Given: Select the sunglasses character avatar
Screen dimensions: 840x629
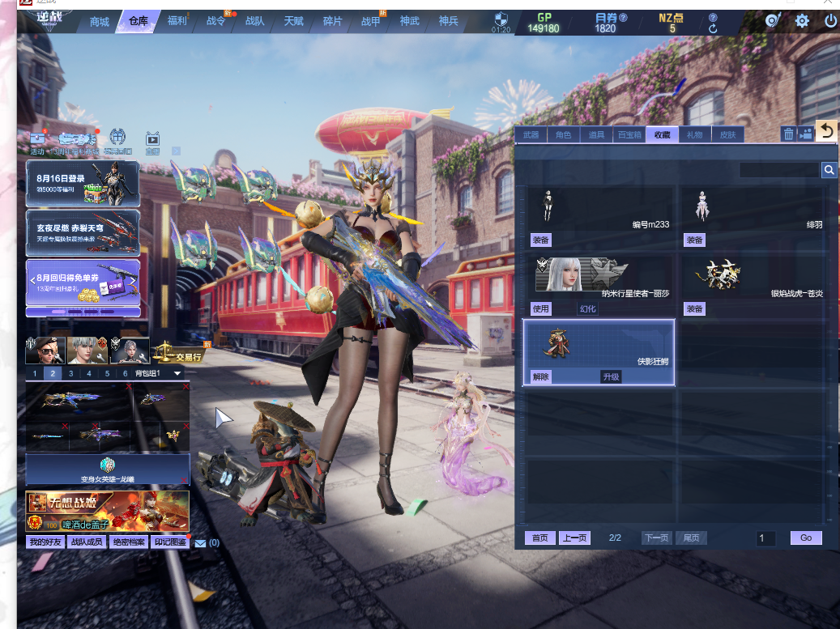Looking at the screenshot, I should coord(45,350).
